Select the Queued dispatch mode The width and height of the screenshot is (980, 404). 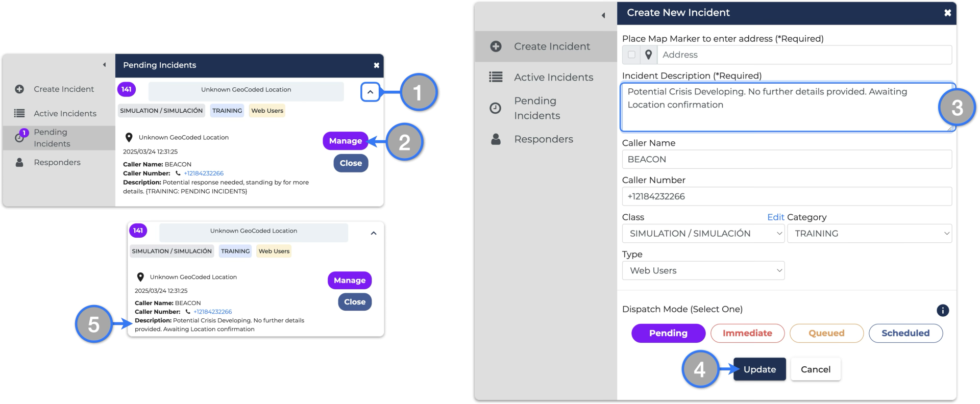(x=826, y=333)
